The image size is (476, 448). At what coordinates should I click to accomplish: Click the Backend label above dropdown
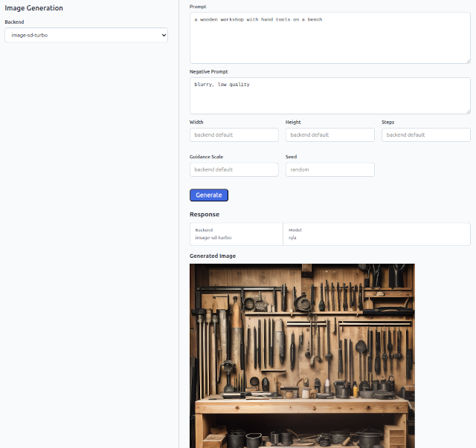click(14, 22)
